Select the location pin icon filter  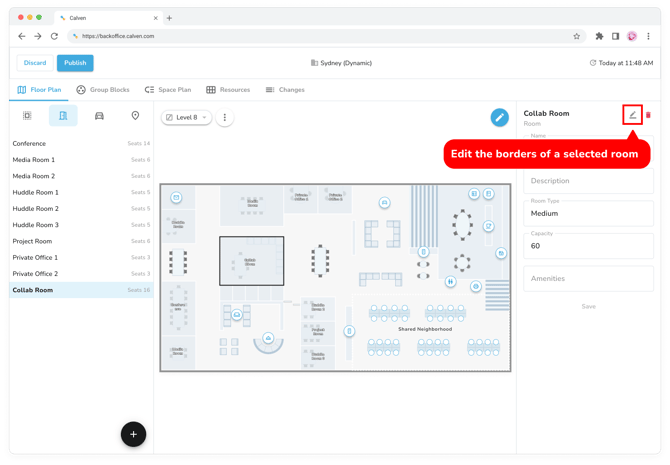(x=135, y=116)
